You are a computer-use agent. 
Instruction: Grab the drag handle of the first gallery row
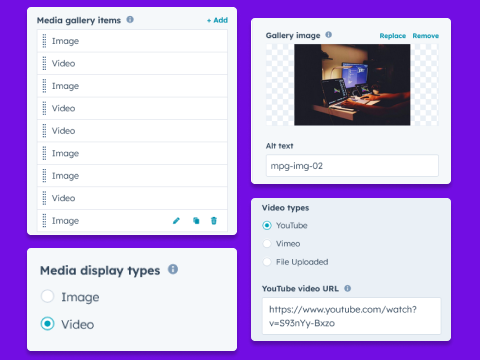click(x=44, y=41)
